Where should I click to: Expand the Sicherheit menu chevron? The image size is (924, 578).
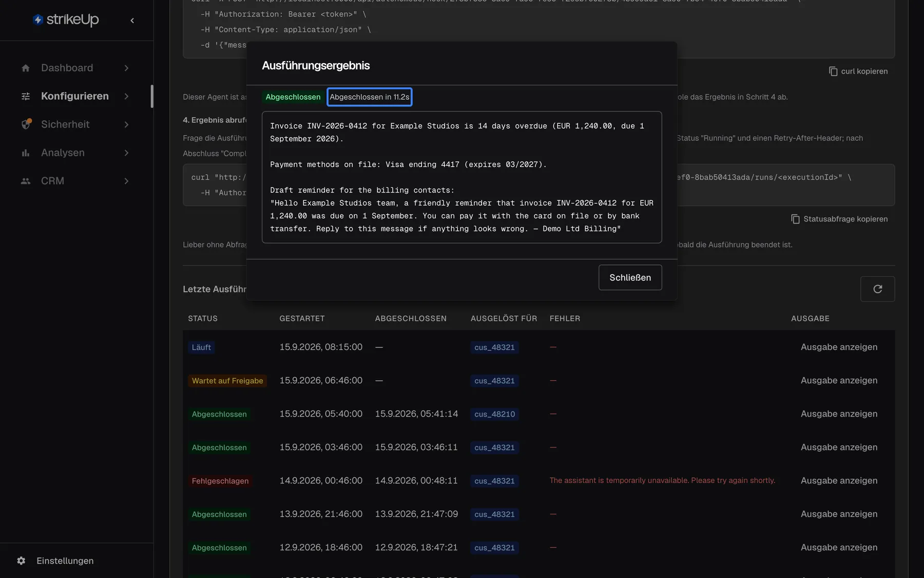click(x=126, y=124)
